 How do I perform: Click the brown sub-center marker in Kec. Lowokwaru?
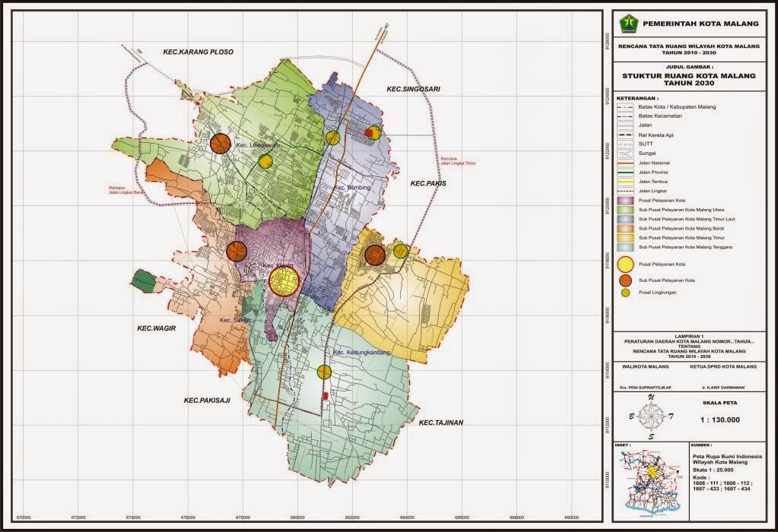click(221, 144)
